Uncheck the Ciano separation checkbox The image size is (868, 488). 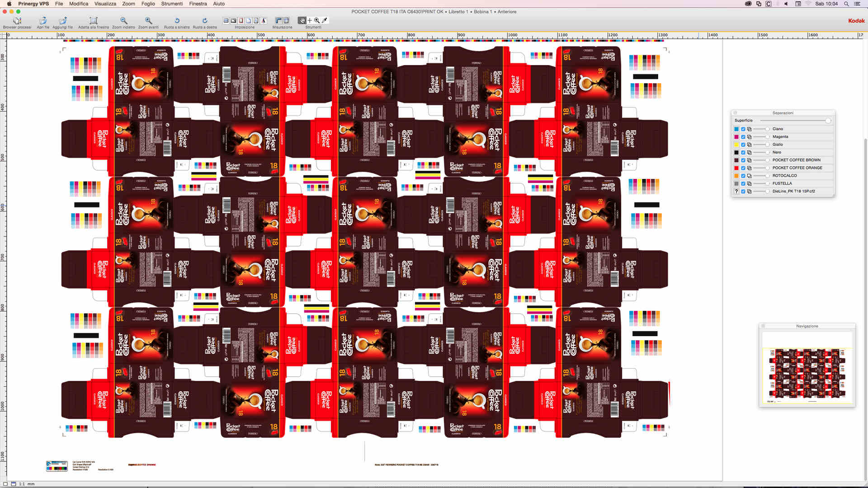point(743,129)
